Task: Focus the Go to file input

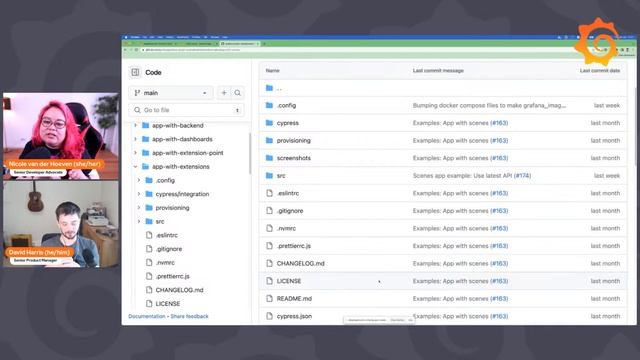Action: point(187,110)
